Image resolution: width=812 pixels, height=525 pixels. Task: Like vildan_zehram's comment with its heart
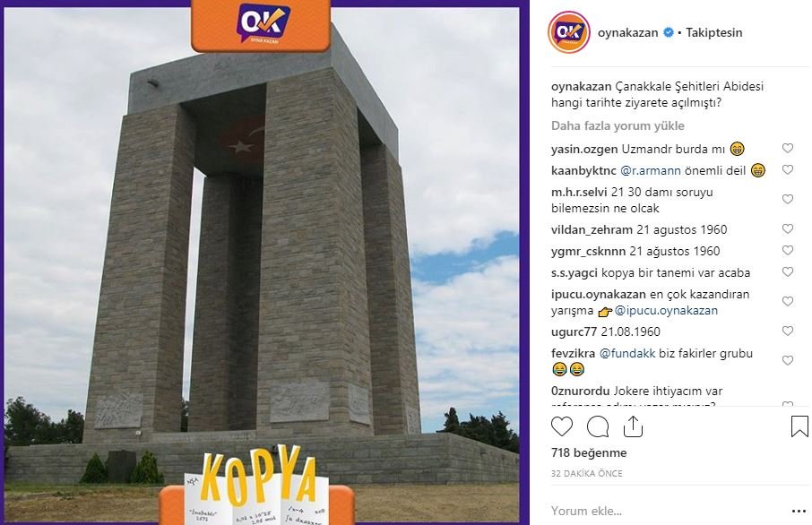tap(788, 228)
